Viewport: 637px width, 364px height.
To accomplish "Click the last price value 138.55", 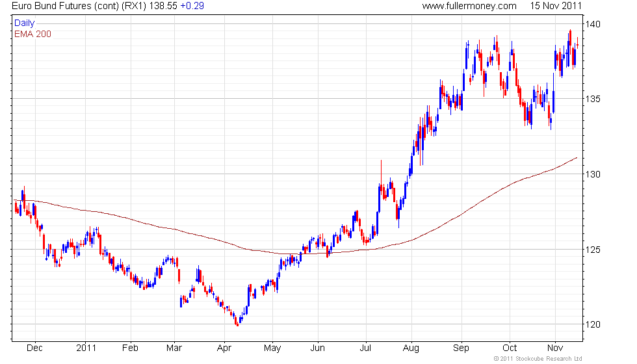I will [164, 6].
